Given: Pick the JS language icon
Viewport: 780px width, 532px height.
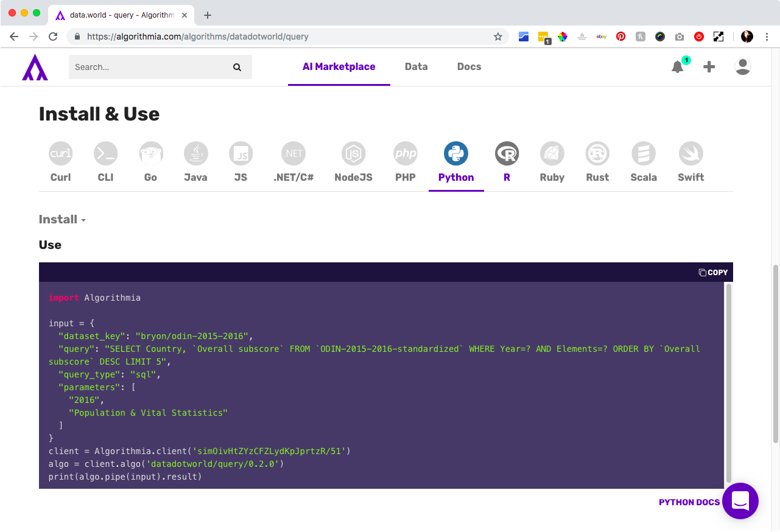Looking at the screenshot, I should 241,153.
